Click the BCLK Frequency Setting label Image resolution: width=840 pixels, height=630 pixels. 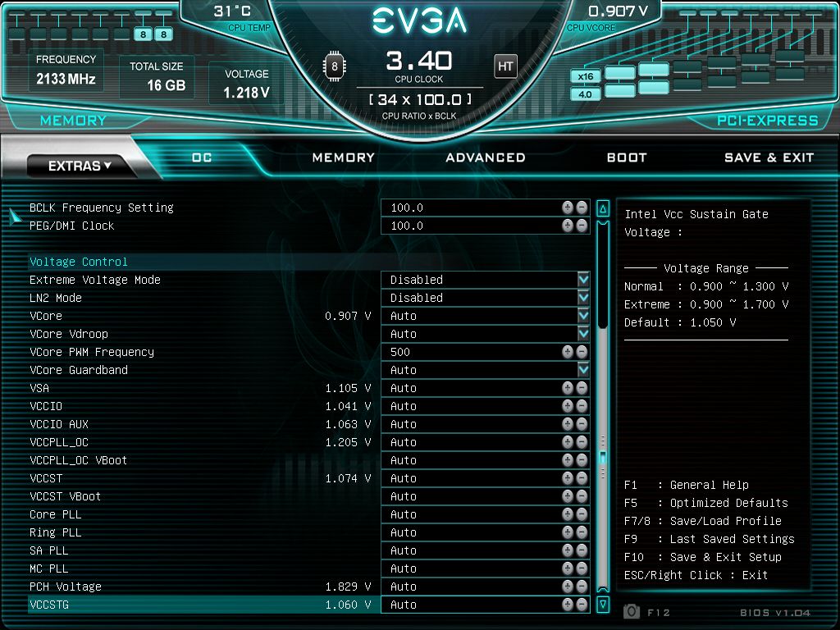(x=101, y=208)
